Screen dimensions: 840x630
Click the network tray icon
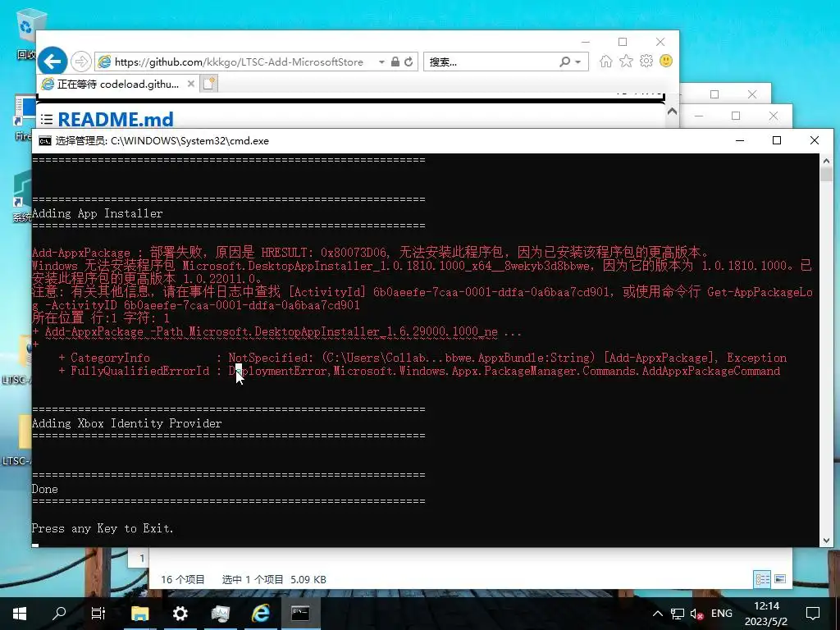click(678, 614)
